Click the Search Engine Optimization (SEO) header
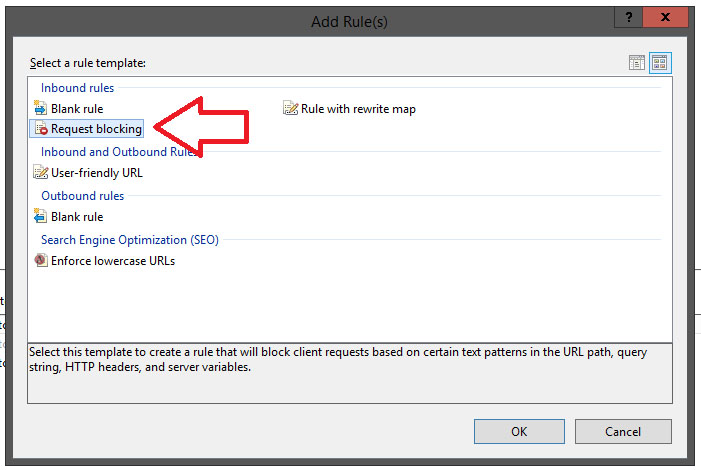Image resolution: width=701 pixels, height=470 pixels. pos(130,240)
